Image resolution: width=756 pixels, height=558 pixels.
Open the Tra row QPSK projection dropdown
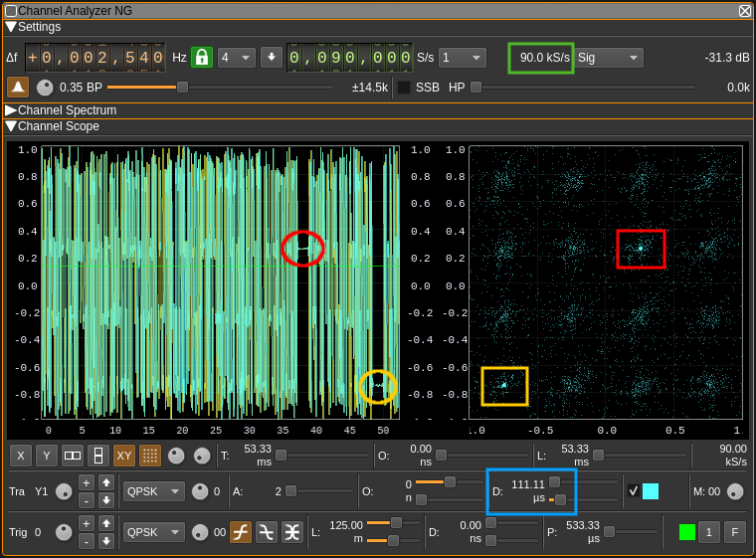(154, 491)
